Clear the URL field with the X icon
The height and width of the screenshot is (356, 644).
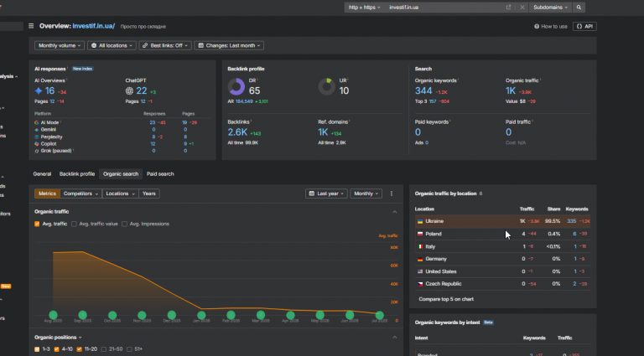[x=522, y=8]
